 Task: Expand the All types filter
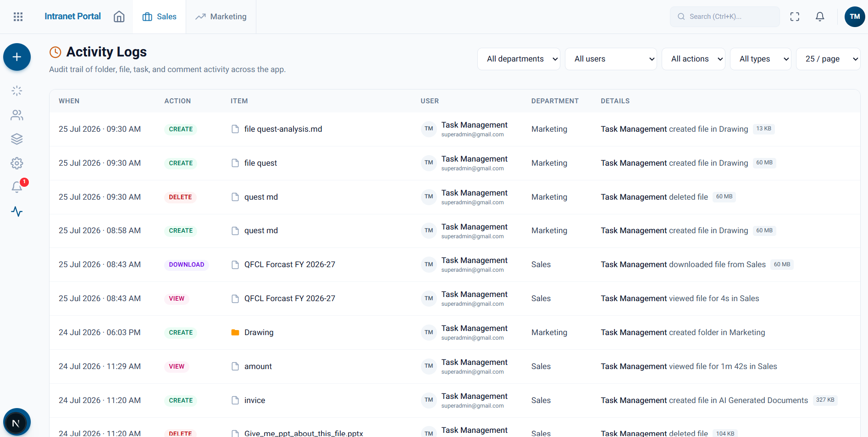point(760,59)
